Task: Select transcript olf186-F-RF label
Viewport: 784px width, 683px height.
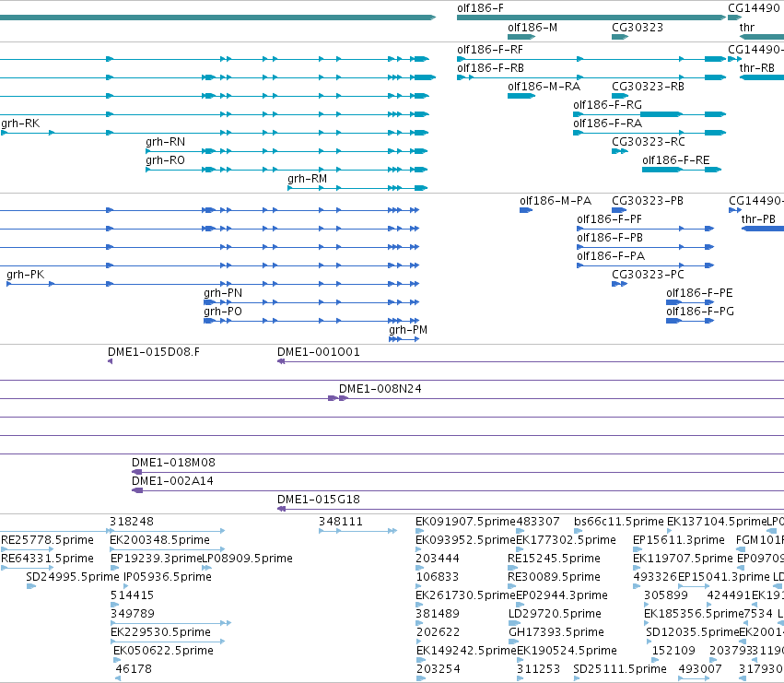Action: coord(490,50)
